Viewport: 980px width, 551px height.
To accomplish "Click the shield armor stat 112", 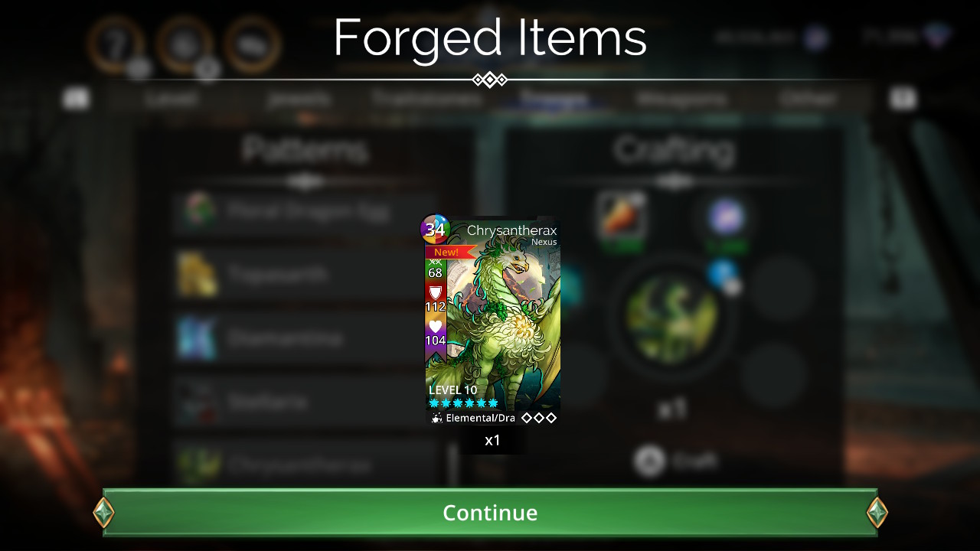I will [435, 298].
